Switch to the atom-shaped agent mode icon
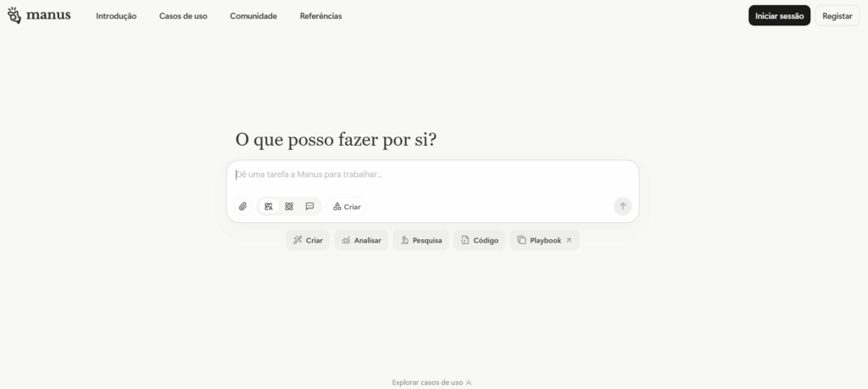868x389 pixels. pyautogui.click(x=289, y=206)
